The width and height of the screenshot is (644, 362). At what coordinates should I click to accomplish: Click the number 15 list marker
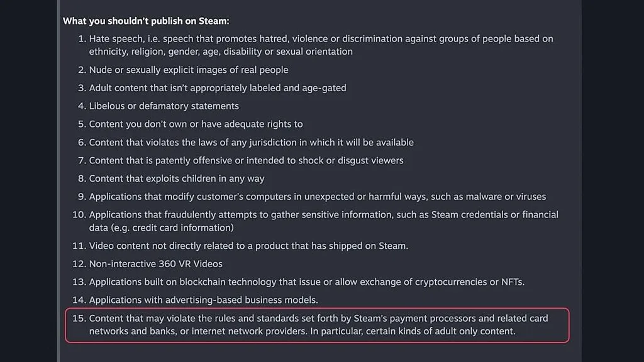coord(78,319)
